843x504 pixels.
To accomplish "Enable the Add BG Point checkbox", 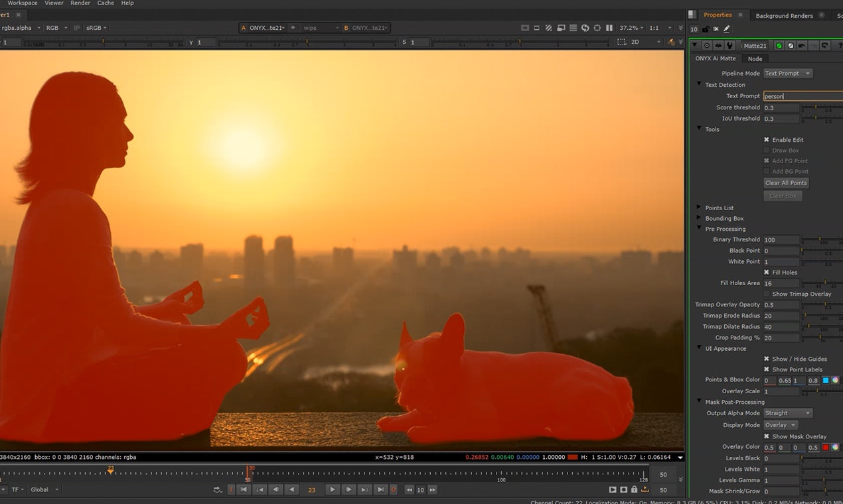I will click(767, 171).
